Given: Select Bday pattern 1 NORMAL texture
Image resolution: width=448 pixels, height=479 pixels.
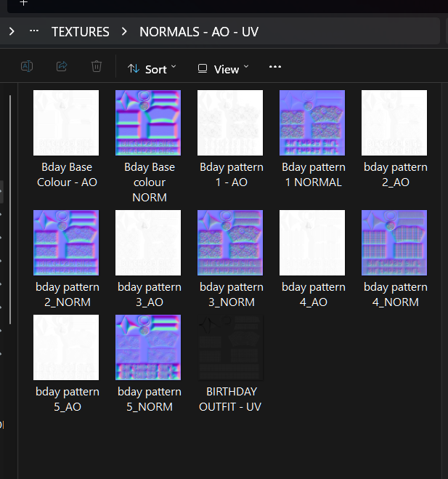Looking at the screenshot, I should point(312,123).
